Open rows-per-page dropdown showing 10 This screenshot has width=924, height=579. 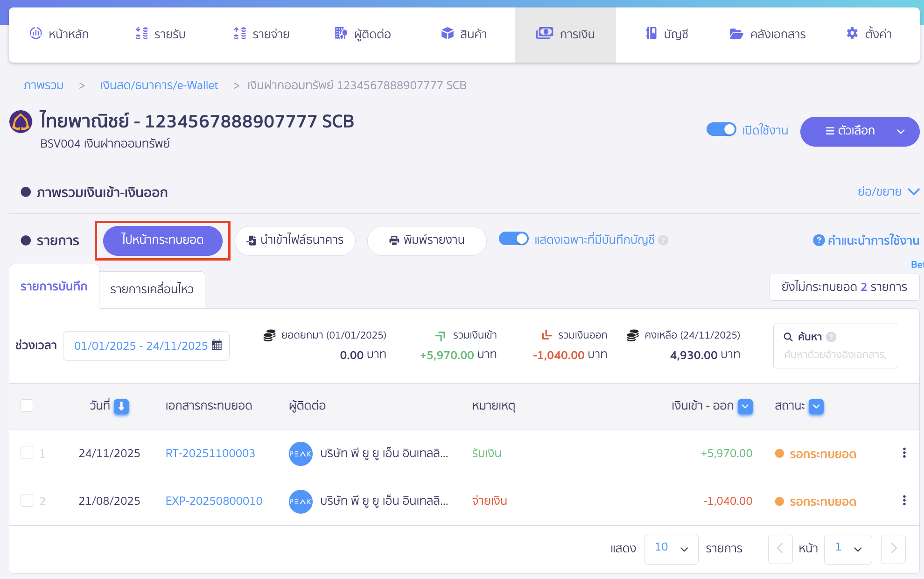coord(671,549)
